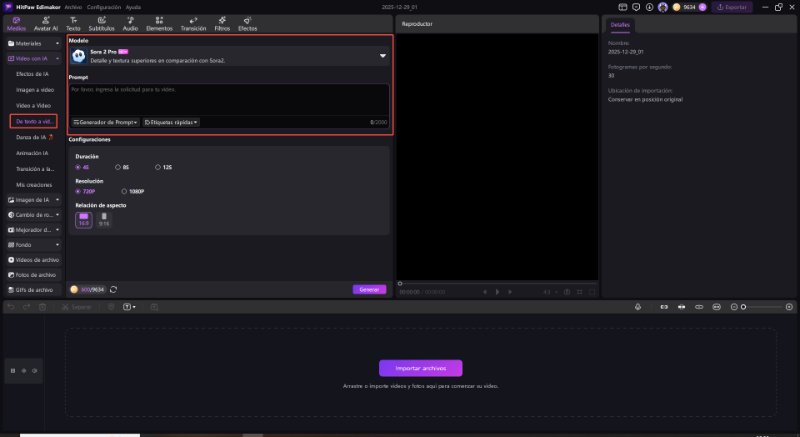Click the delete trash icon on timeline toolbar

[43, 307]
